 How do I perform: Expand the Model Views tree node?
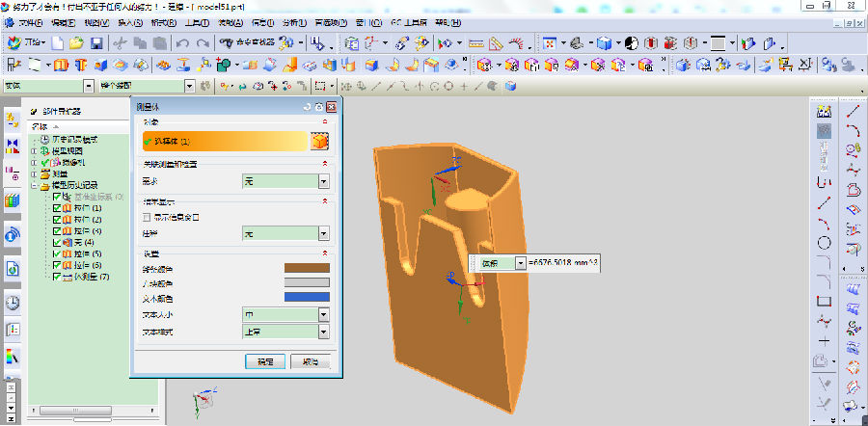coord(35,151)
